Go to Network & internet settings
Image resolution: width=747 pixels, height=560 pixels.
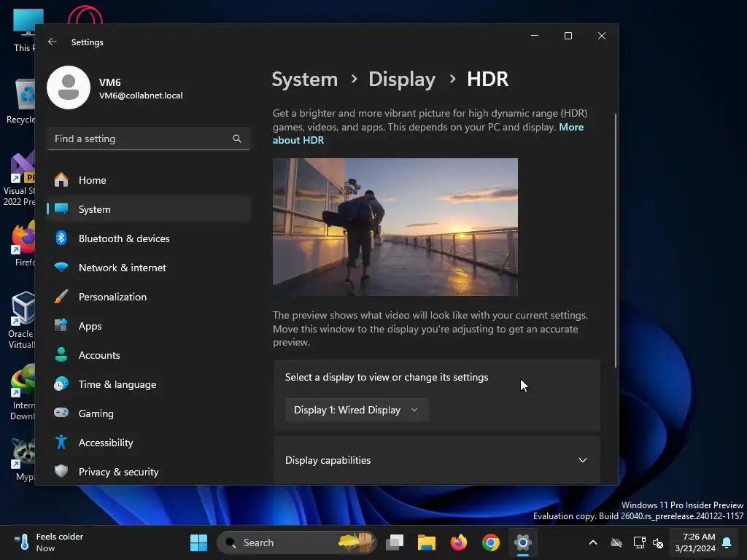click(x=149, y=268)
